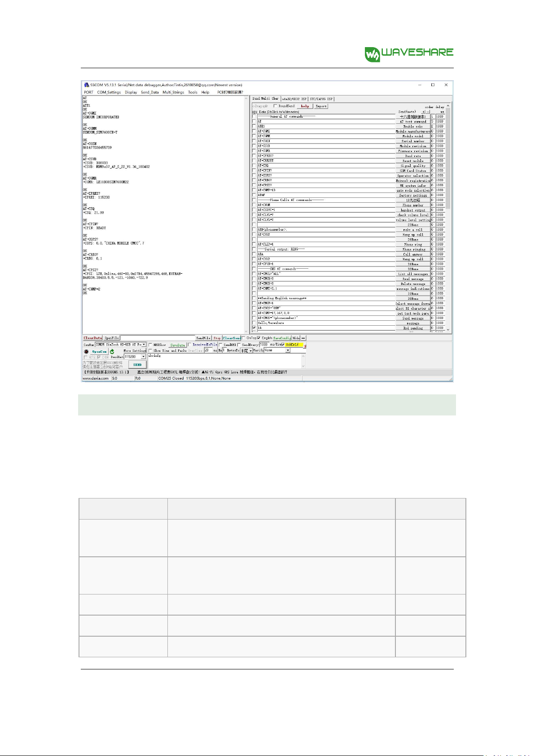Screen dimensions: 535x756
Task: Open the Send_Data menu
Action: pos(150,92)
